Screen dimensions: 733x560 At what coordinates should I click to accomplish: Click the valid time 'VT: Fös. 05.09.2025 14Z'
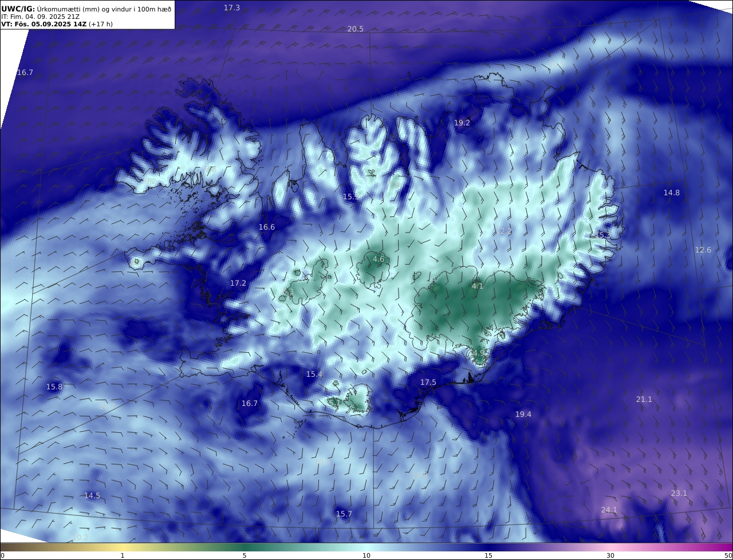(x=44, y=24)
